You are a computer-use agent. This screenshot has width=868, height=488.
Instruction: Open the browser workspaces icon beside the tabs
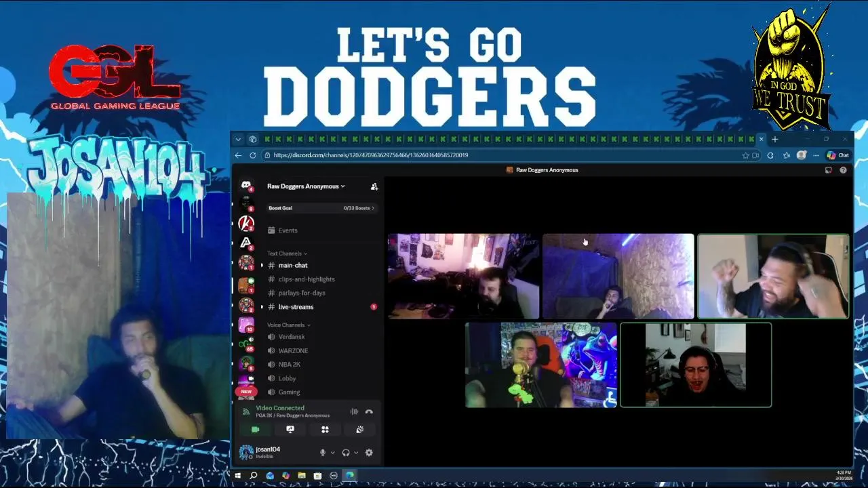253,139
